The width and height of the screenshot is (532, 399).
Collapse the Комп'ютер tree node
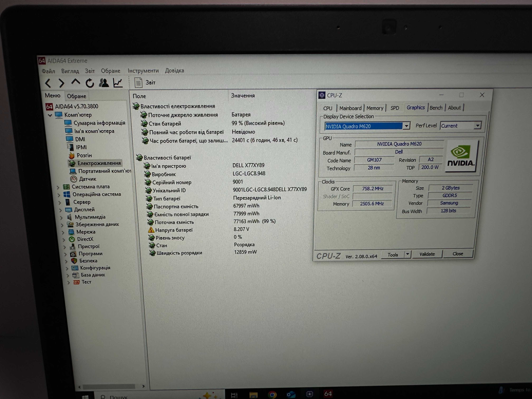tap(50, 115)
